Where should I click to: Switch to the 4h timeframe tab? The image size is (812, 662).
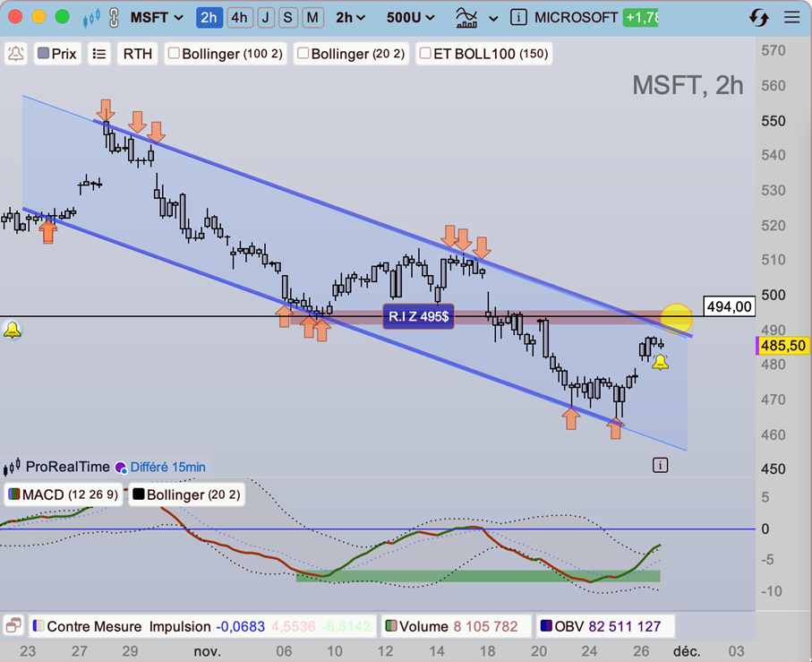point(239,18)
